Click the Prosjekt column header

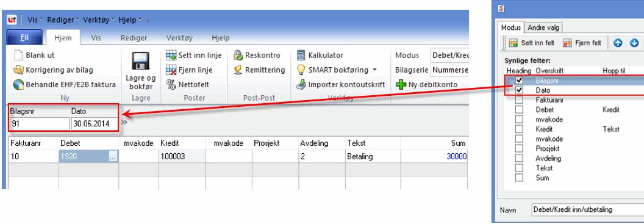pyautogui.click(x=275, y=143)
